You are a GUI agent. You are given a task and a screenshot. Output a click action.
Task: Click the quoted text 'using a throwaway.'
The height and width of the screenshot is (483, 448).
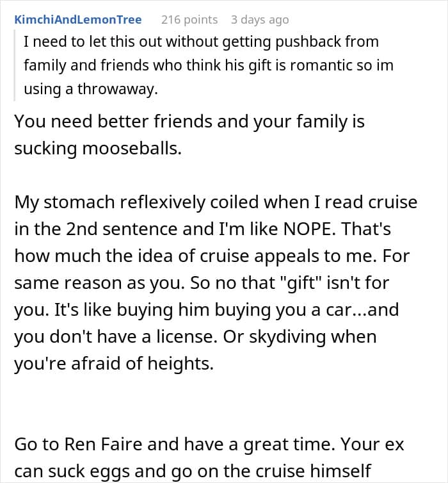click(91, 89)
